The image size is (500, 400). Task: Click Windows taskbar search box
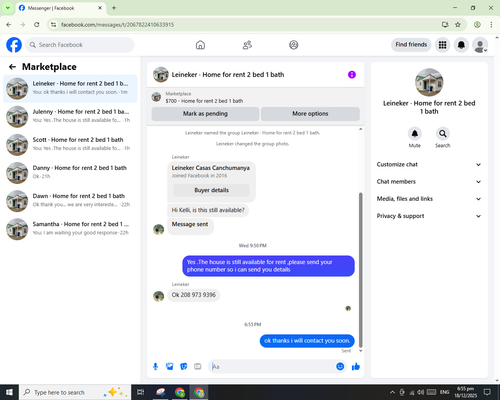coord(75,392)
